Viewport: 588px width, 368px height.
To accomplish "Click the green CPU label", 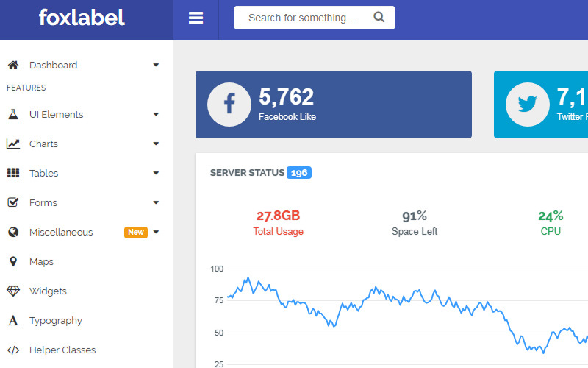I will tap(551, 231).
